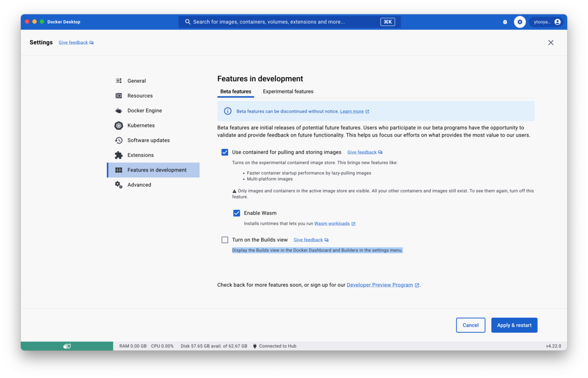Click the user avatar icon

click(558, 22)
